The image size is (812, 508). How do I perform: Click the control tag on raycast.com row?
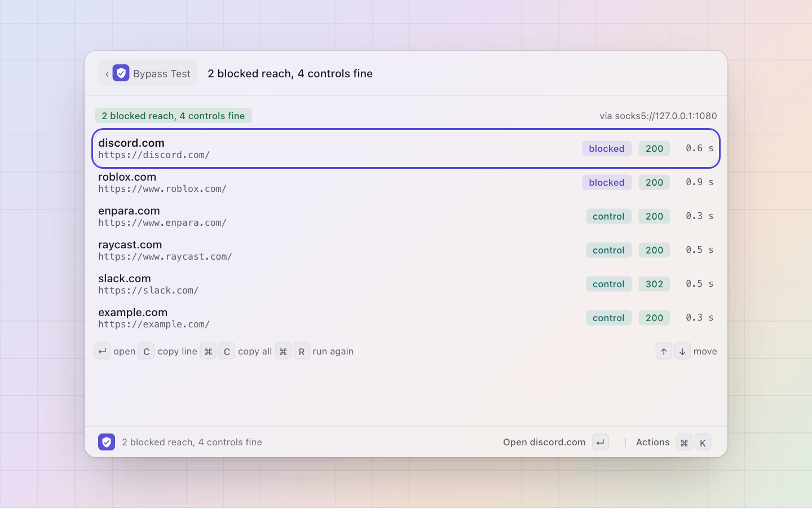click(x=608, y=250)
